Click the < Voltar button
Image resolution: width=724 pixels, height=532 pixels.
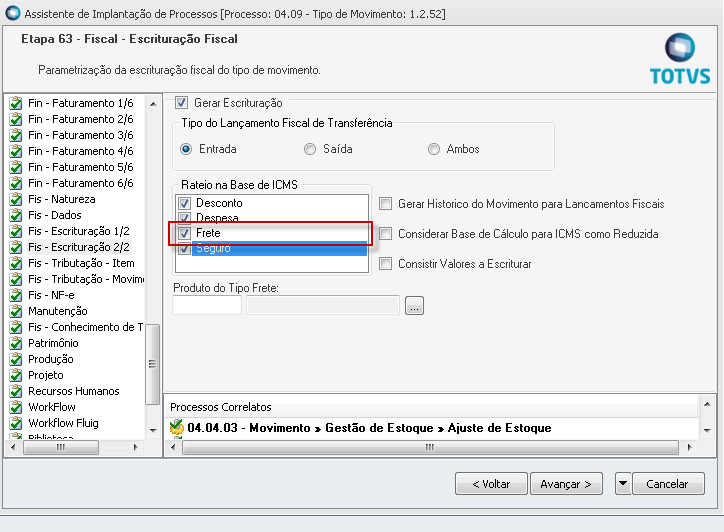point(491,484)
